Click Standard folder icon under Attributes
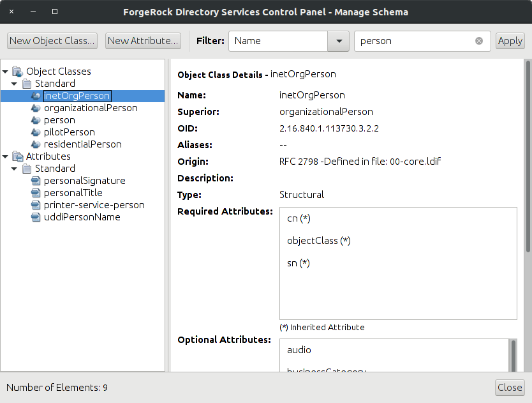 click(x=27, y=169)
